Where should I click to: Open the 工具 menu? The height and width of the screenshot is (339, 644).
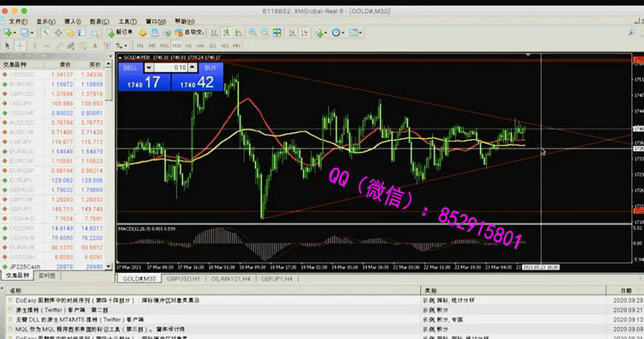(x=127, y=21)
